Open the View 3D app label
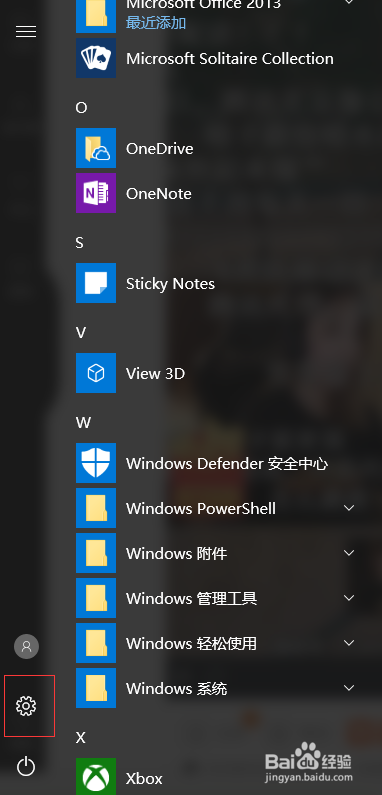382x795 pixels. pyautogui.click(x=155, y=374)
